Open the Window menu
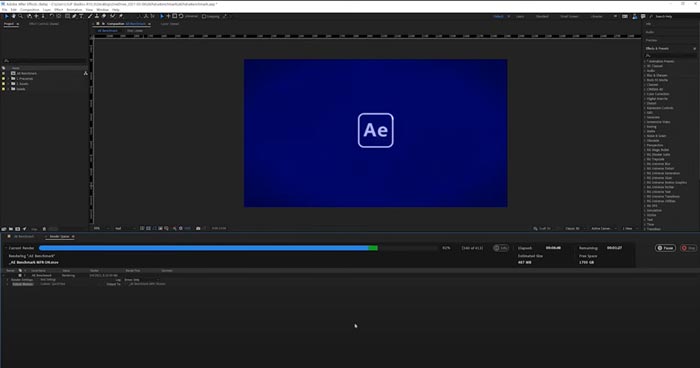 coord(102,9)
